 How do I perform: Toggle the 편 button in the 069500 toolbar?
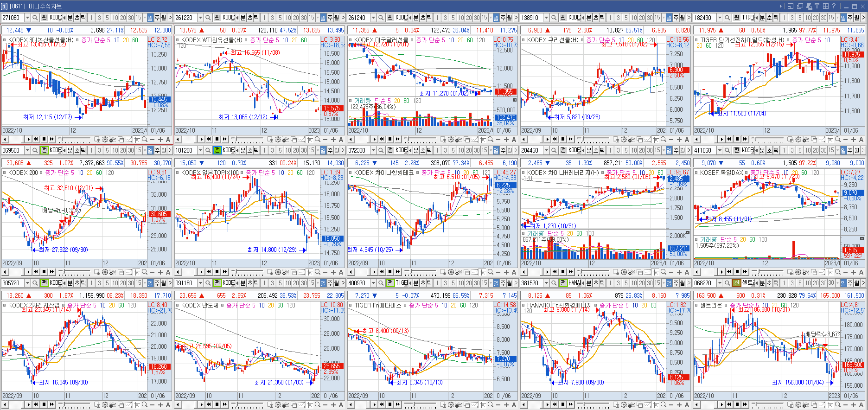pos(44,150)
